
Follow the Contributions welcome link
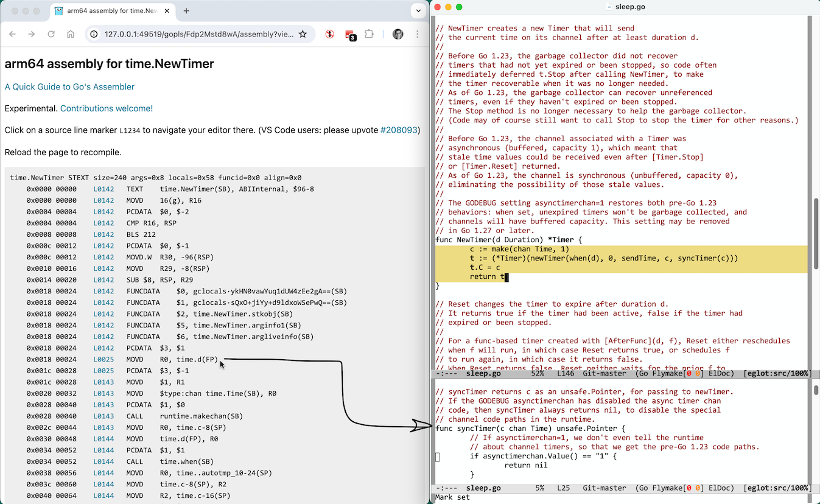(106, 108)
